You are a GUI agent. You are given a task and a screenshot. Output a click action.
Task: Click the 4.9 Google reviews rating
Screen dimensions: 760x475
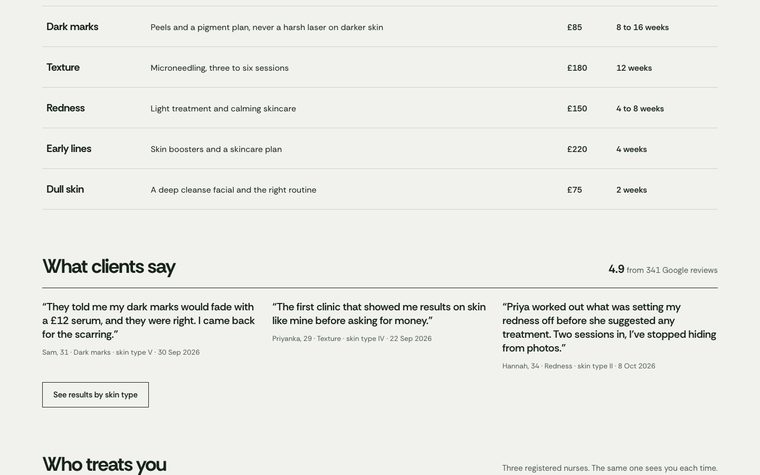tap(663, 269)
